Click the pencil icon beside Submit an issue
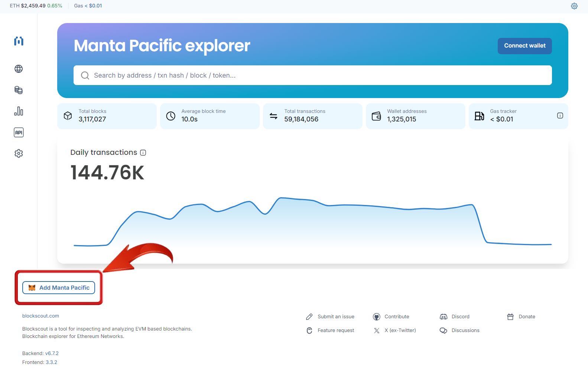Image resolution: width=588 pixels, height=371 pixels. 309,317
